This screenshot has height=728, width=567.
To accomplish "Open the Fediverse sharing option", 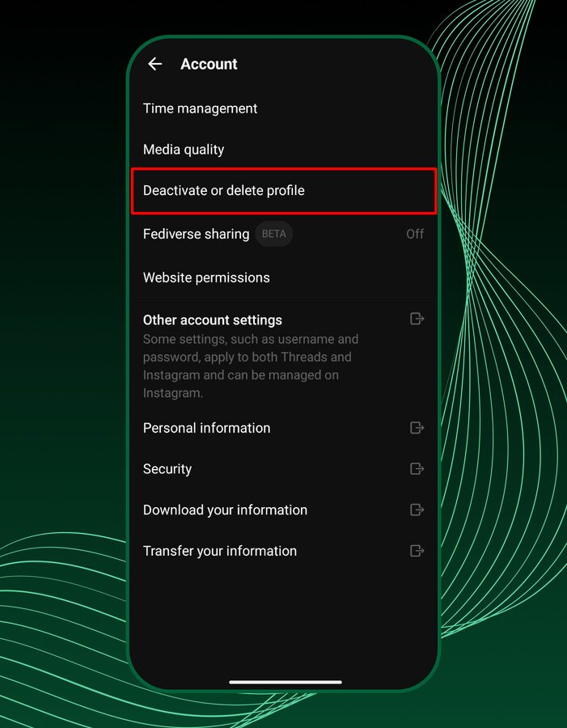I will (196, 234).
